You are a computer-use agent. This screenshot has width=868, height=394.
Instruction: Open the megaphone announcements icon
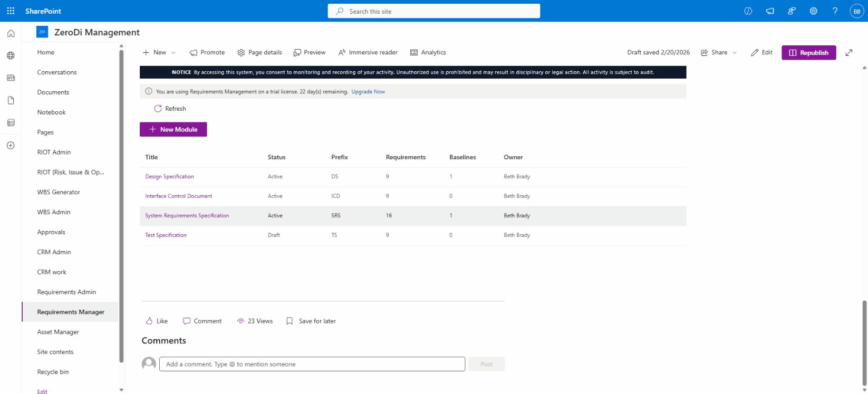click(770, 11)
